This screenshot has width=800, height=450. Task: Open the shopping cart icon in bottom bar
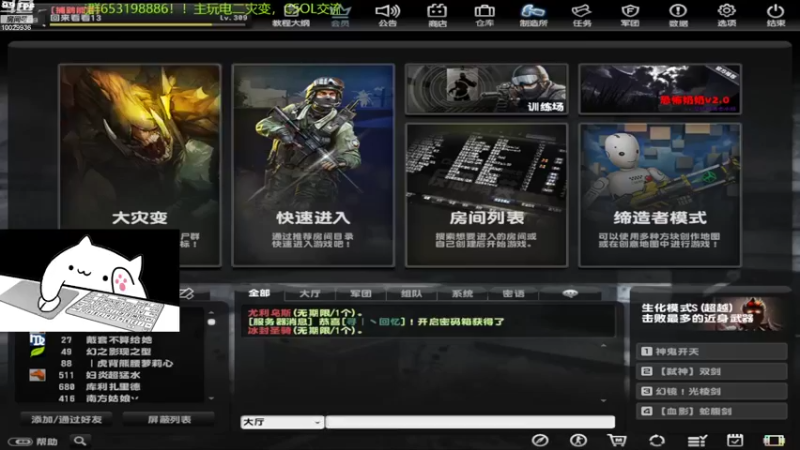(617, 440)
